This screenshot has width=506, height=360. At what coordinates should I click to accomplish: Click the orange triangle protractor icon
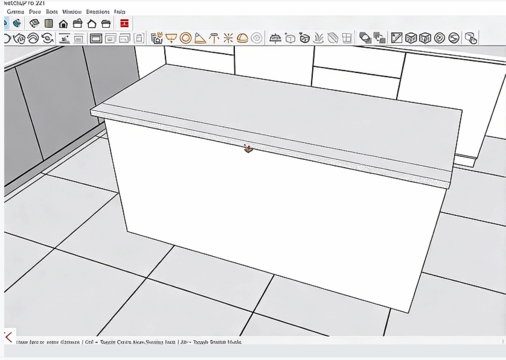point(200,38)
